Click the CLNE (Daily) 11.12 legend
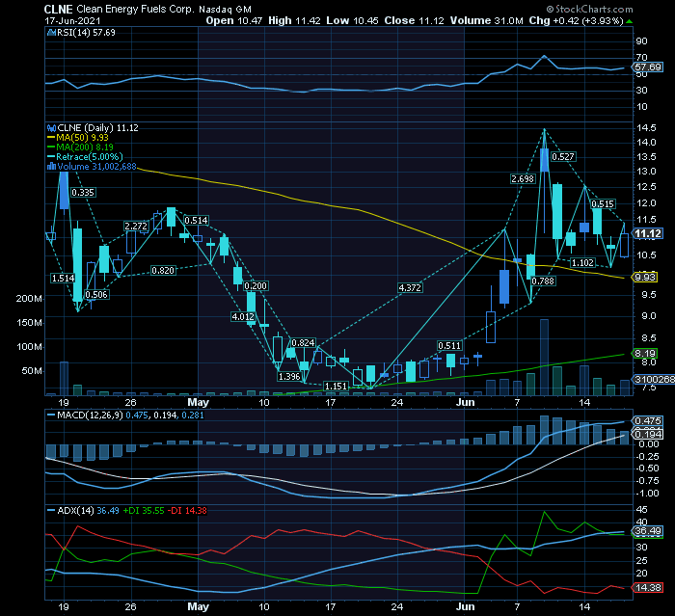675x616 pixels. pyautogui.click(x=97, y=128)
